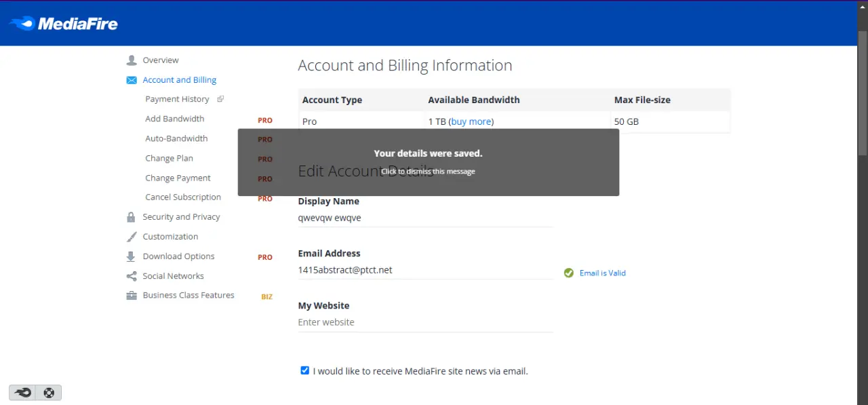The image size is (868, 405).
Task: Click the lifebuoy help icon at the bottom left
Action: (x=49, y=392)
